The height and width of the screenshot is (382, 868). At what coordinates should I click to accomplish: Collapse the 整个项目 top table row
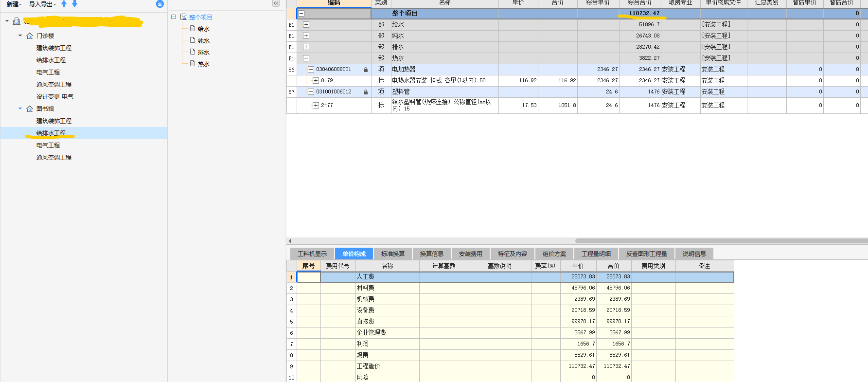301,14
